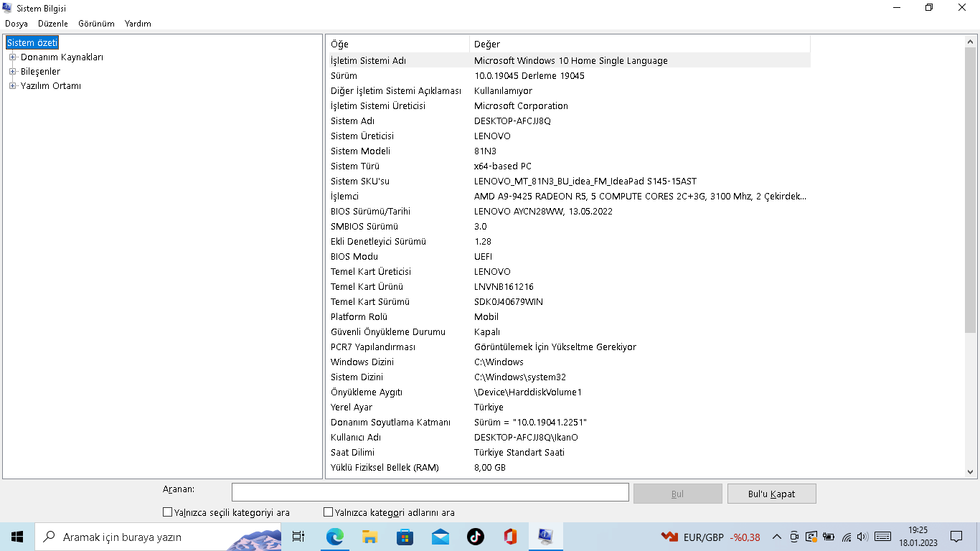The image size is (980, 551).
Task: Select the Temel Kart Ürünü value LNVNB161216
Action: coord(504,287)
